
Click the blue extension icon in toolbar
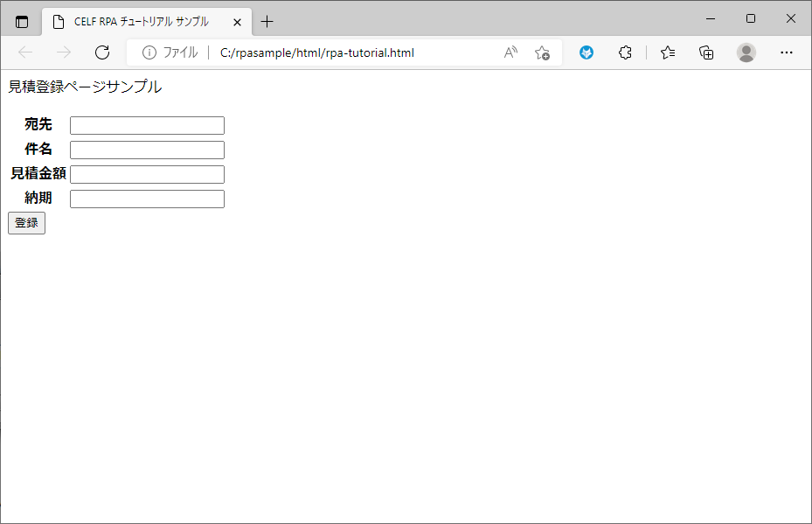click(x=586, y=52)
